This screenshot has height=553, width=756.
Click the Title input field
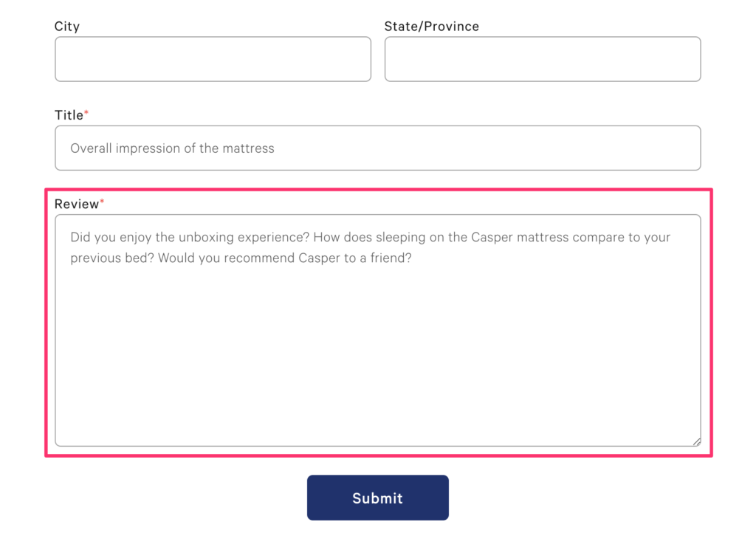tap(378, 148)
